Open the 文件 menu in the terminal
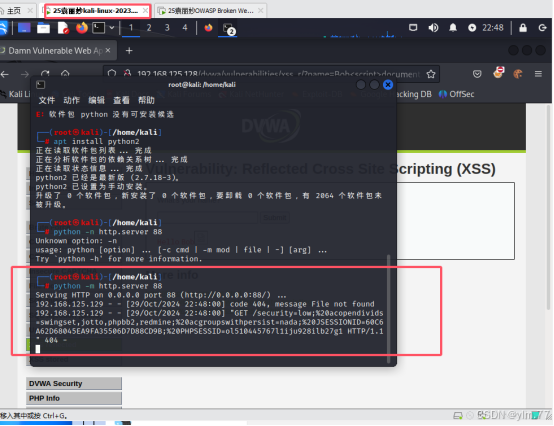Viewport: 554px width, 426px height. [47, 100]
